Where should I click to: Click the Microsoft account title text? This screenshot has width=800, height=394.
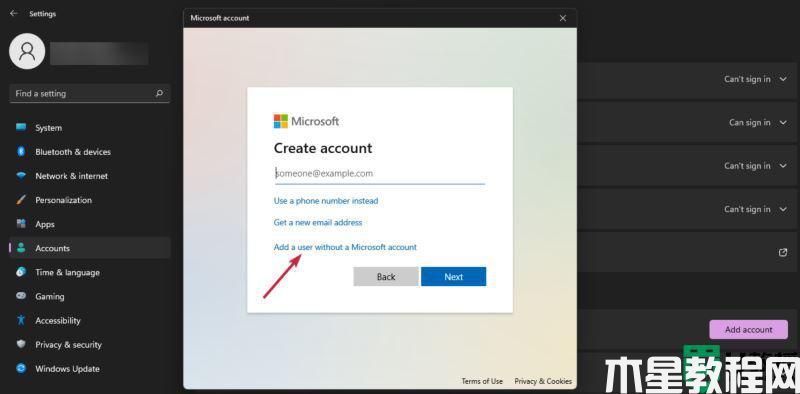point(220,18)
